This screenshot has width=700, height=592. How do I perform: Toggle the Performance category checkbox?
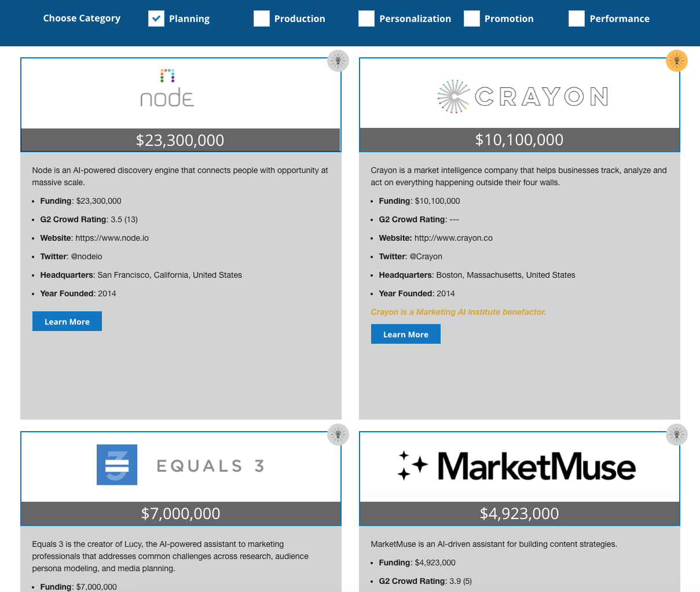(x=577, y=19)
